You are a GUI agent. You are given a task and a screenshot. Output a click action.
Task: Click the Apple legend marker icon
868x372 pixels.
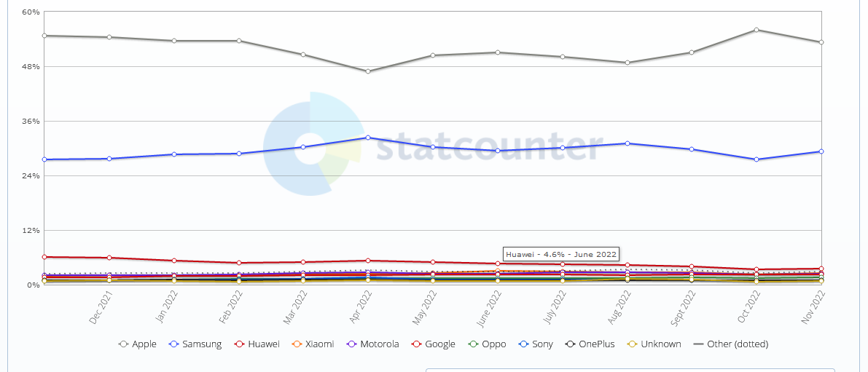click(x=123, y=344)
